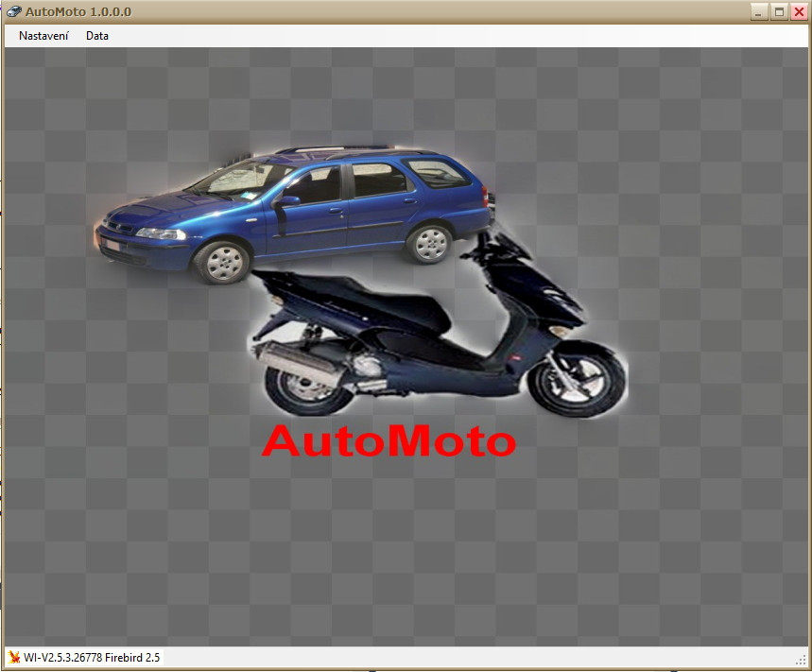812x672 pixels.
Task: Click the blue car image
Action: point(294,215)
